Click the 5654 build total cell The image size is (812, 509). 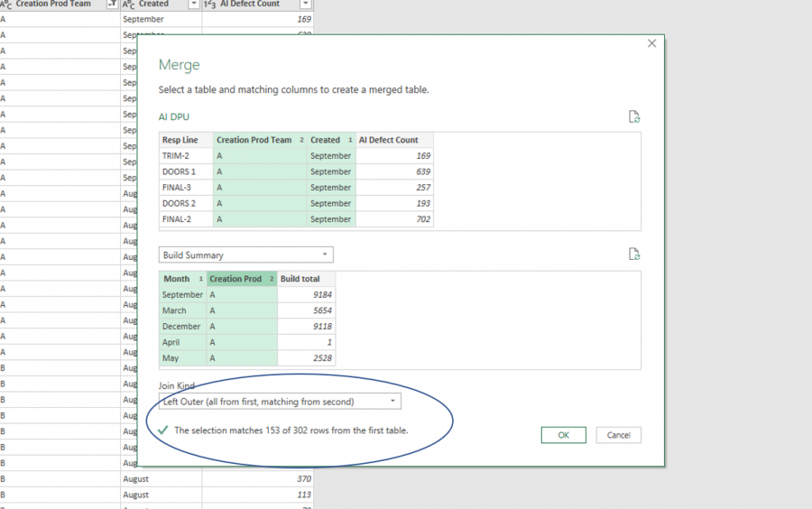[306, 310]
